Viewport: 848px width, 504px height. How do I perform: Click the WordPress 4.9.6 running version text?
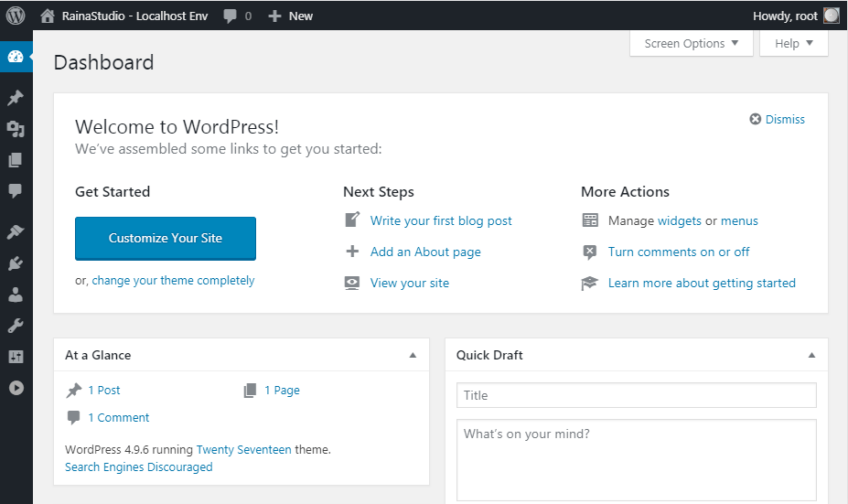pyautogui.click(x=129, y=449)
